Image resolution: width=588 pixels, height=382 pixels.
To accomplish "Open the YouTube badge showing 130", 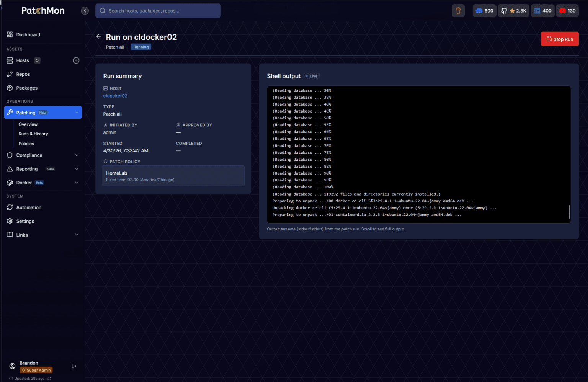I will (567, 11).
